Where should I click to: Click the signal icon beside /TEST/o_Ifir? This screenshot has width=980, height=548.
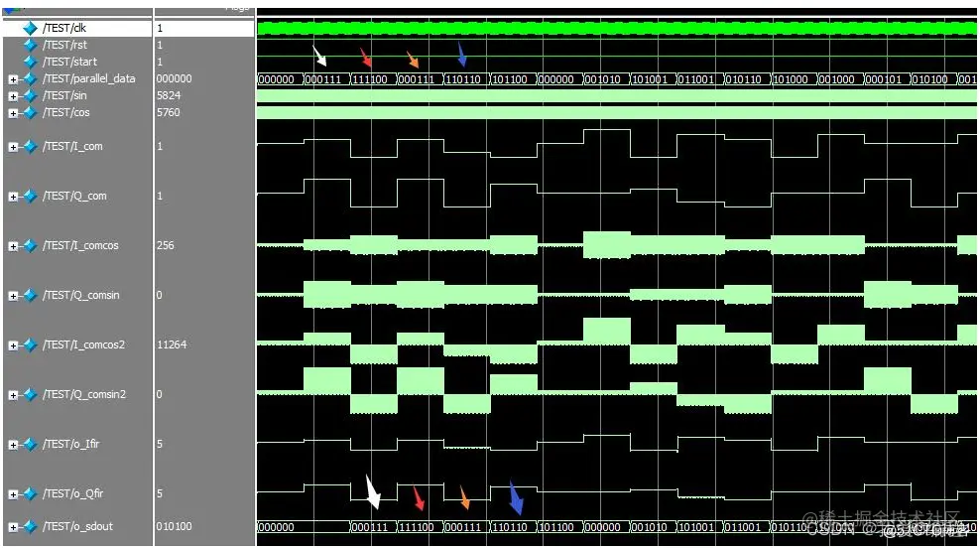coord(30,444)
